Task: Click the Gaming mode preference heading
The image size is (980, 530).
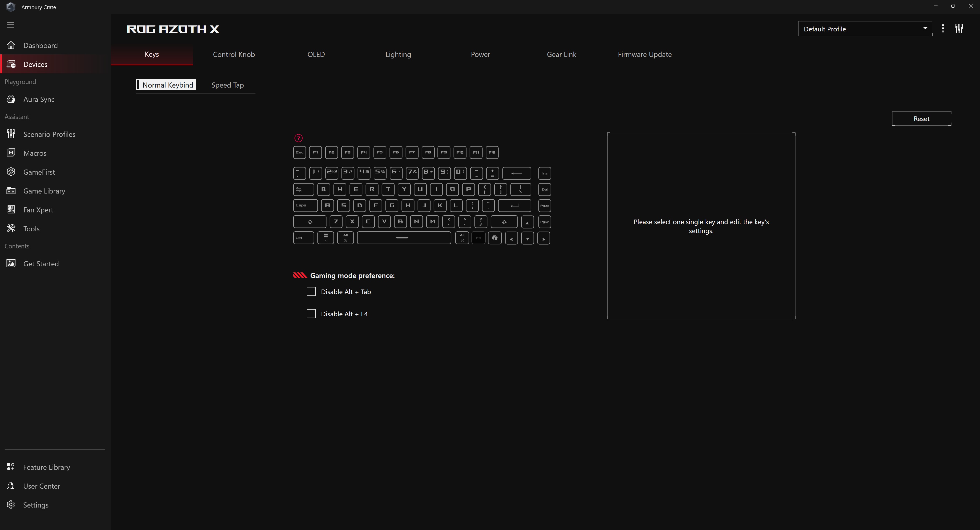Action: (x=352, y=275)
